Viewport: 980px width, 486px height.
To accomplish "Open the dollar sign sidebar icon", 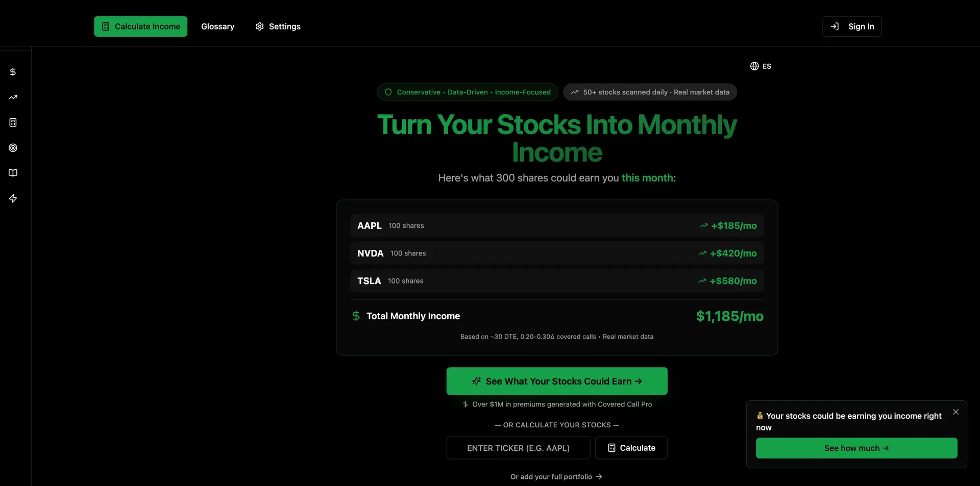I will point(13,72).
